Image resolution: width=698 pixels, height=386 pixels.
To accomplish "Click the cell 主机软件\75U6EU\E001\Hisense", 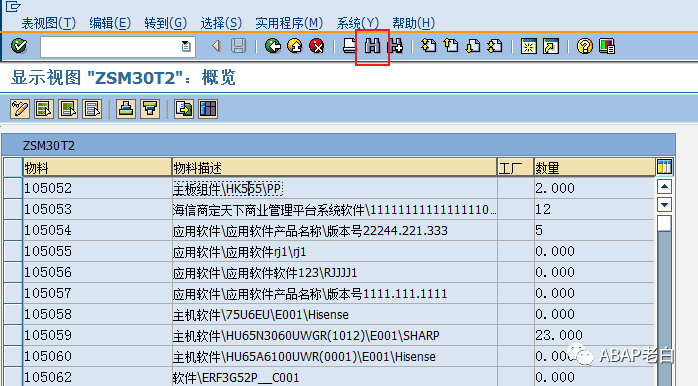I will coord(334,314).
